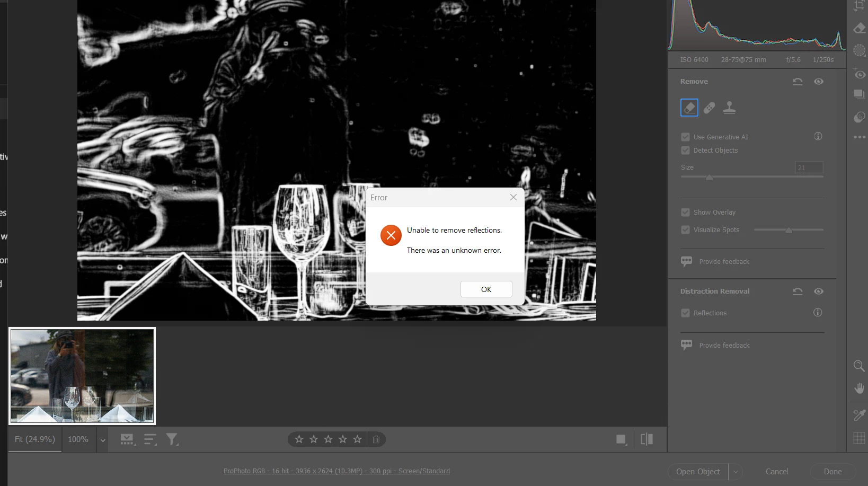Toggle Detect Objects checkbox
The image size is (868, 486).
click(685, 151)
